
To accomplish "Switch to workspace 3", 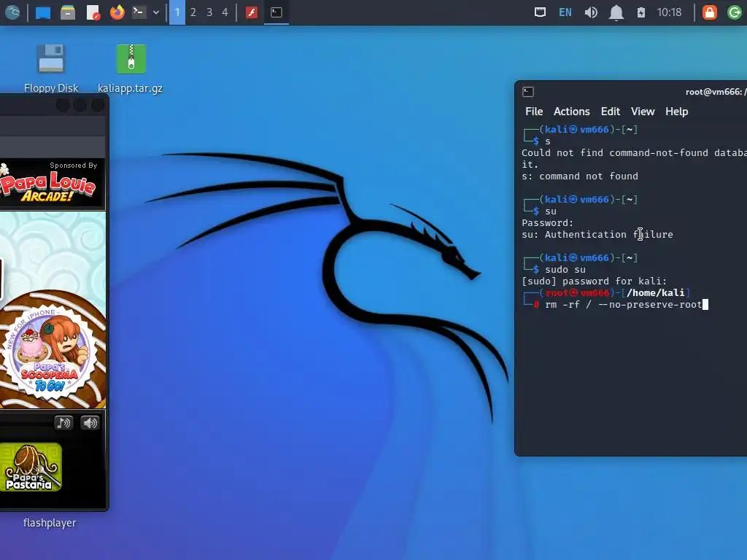I will [209, 12].
